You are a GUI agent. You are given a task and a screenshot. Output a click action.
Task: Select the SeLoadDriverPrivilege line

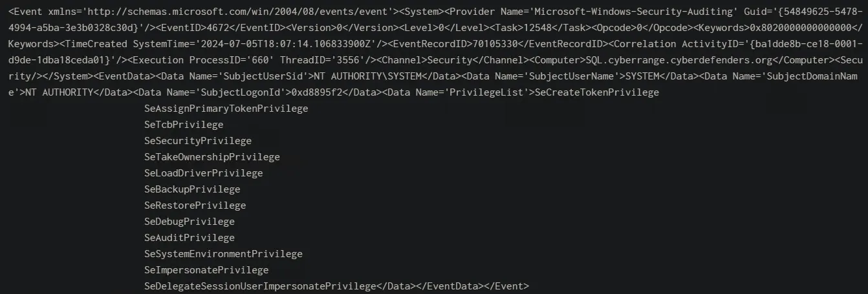(x=204, y=173)
